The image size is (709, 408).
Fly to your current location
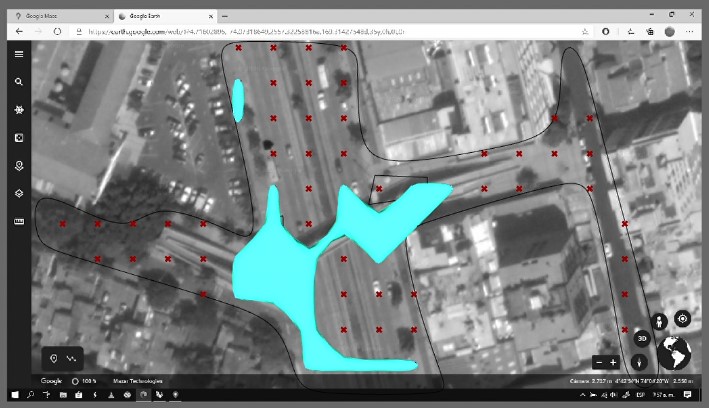click(683, 319)
